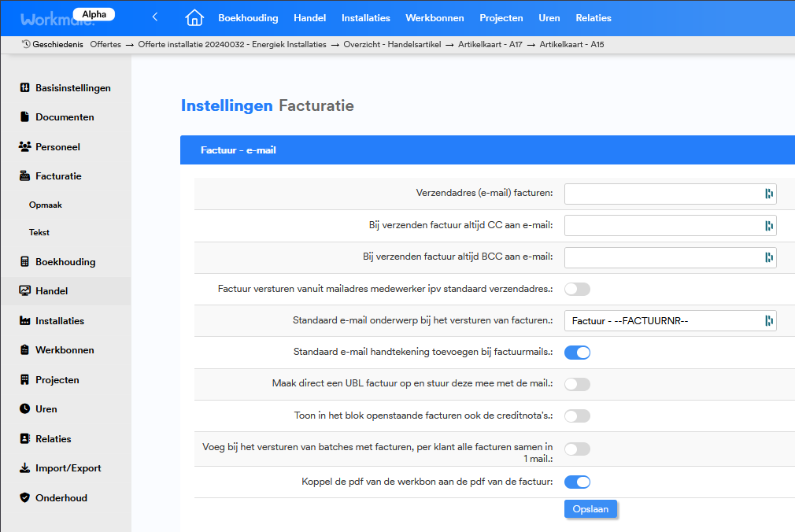795x532 pixels.
Task: Open the Werkbonnen top menu
Action: (x=434, y=18)
